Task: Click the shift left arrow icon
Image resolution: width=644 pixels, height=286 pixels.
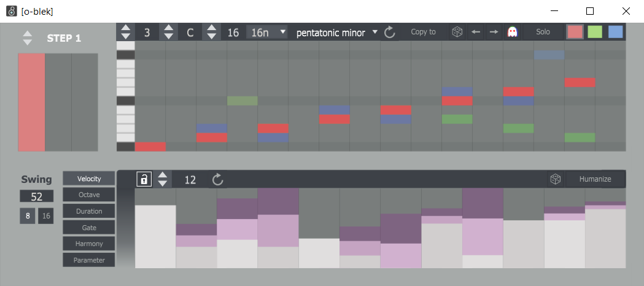Action: tap(475, 32)
